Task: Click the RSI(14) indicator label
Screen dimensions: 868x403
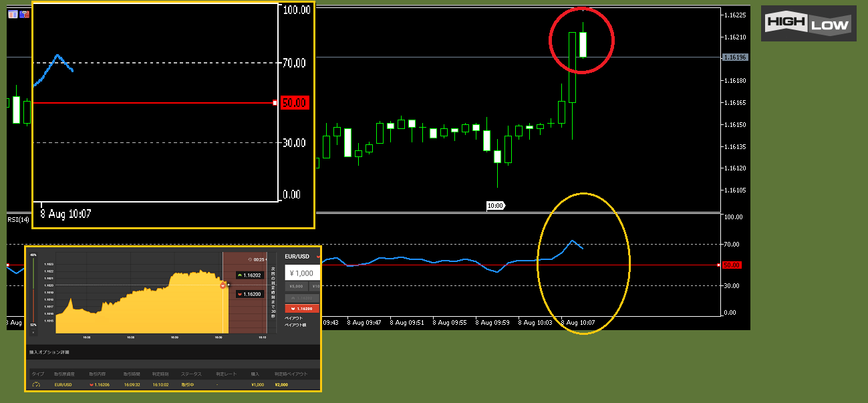Action: tap(19, 220)
